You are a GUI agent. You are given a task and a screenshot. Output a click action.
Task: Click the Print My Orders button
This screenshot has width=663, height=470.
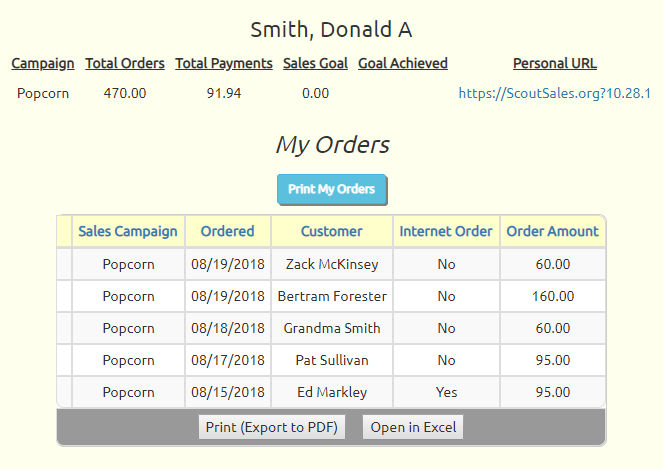[x=332, y=189]
